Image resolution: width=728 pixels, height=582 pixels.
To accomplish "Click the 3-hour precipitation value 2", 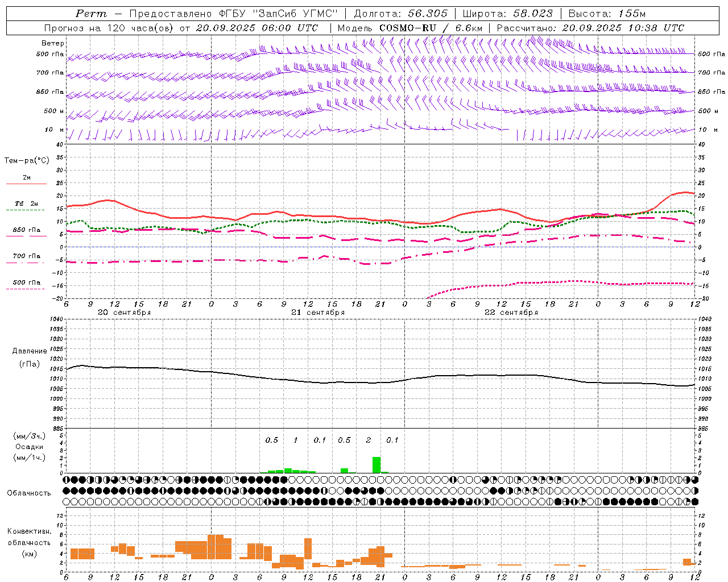I will [x=369, y=440].
